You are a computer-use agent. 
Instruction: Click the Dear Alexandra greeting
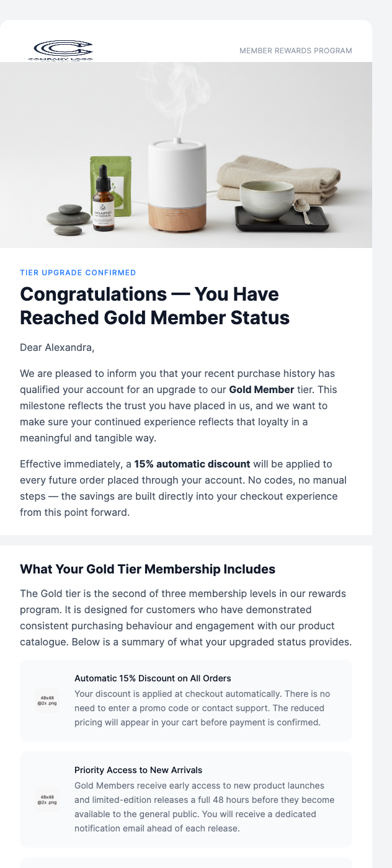tap(57, 347)
